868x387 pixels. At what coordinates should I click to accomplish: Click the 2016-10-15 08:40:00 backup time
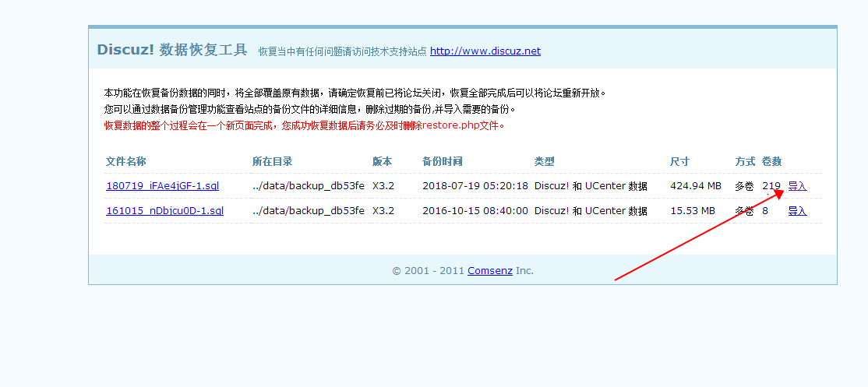[475, 211]
